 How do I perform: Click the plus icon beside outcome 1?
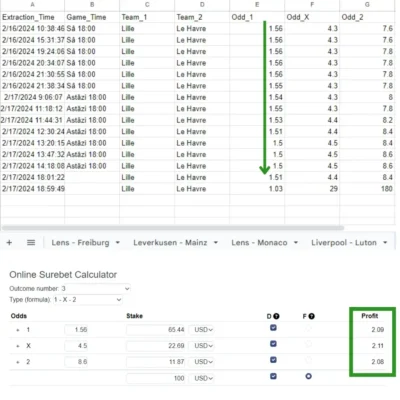tap(18, 330)
